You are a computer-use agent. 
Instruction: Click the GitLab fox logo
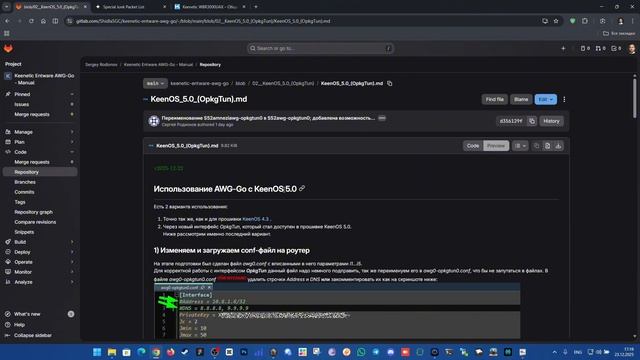pos(8,49)
